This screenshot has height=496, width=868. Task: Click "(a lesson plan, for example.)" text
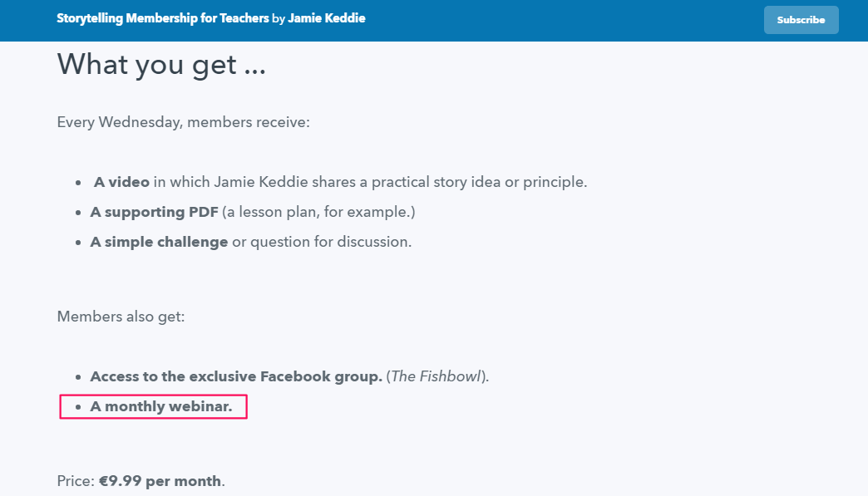point(319,212)
